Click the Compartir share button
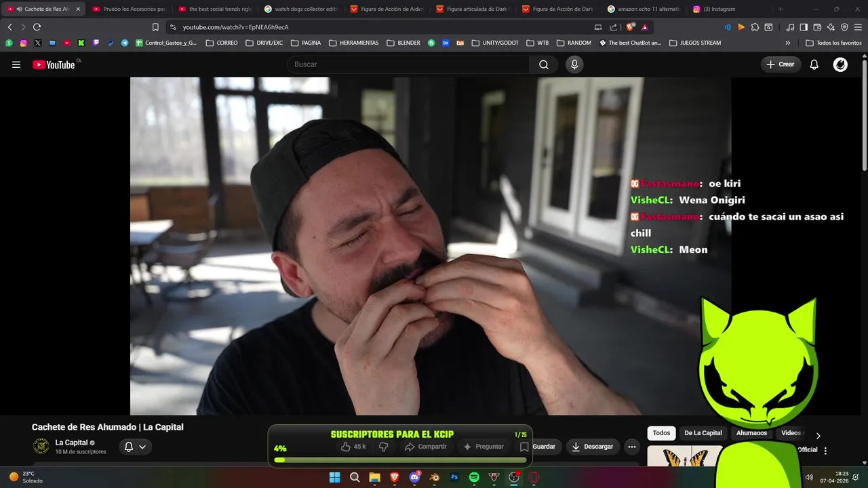 click(426, 447)
